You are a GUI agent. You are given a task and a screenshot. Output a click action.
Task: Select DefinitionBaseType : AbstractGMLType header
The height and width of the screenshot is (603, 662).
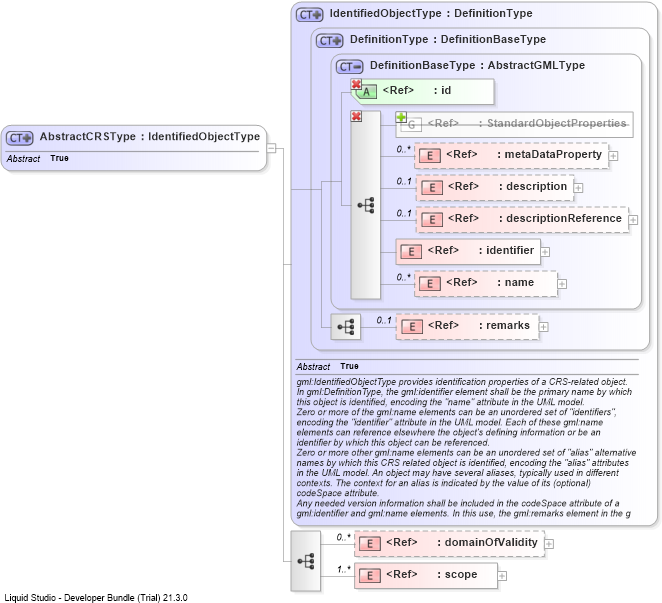[x=477, y=65]
